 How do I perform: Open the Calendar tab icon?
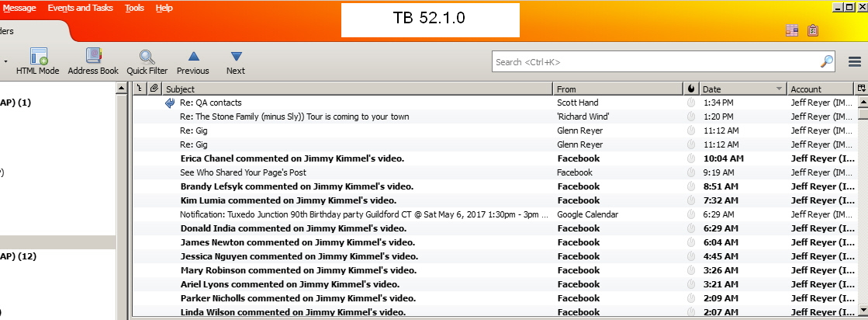pyautogui.click(x=792, y=31)
